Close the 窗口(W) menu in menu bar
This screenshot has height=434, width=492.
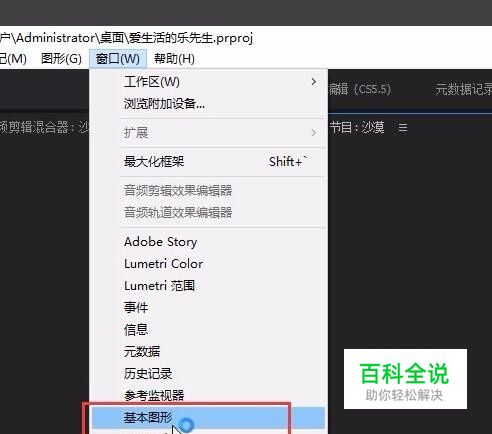click(x=118, y=59)
